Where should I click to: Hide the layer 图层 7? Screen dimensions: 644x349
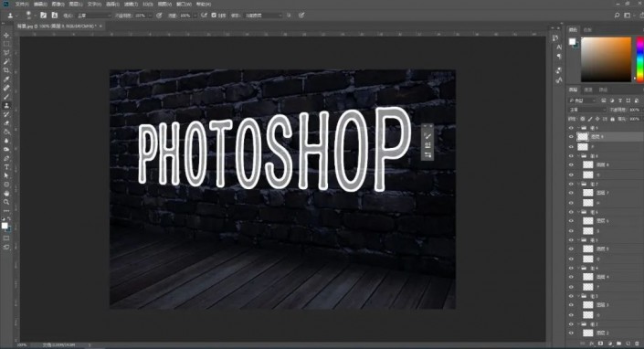coord(571,193)
